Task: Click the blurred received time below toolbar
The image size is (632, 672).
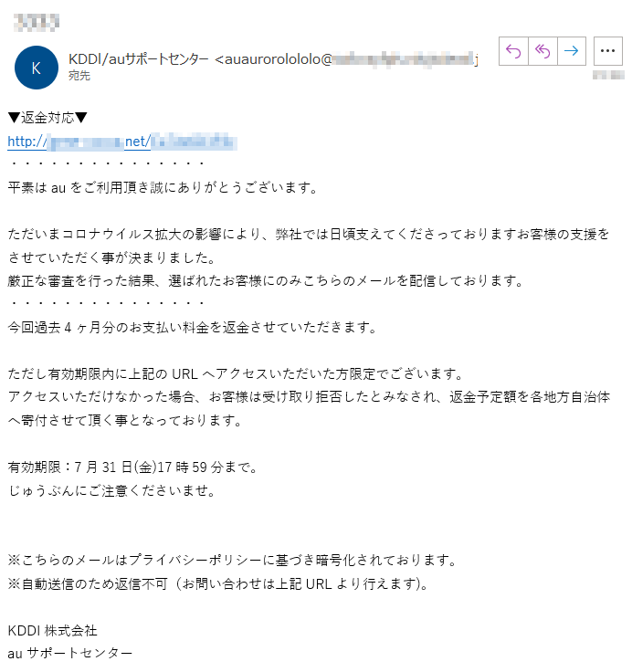Action: 608,75
